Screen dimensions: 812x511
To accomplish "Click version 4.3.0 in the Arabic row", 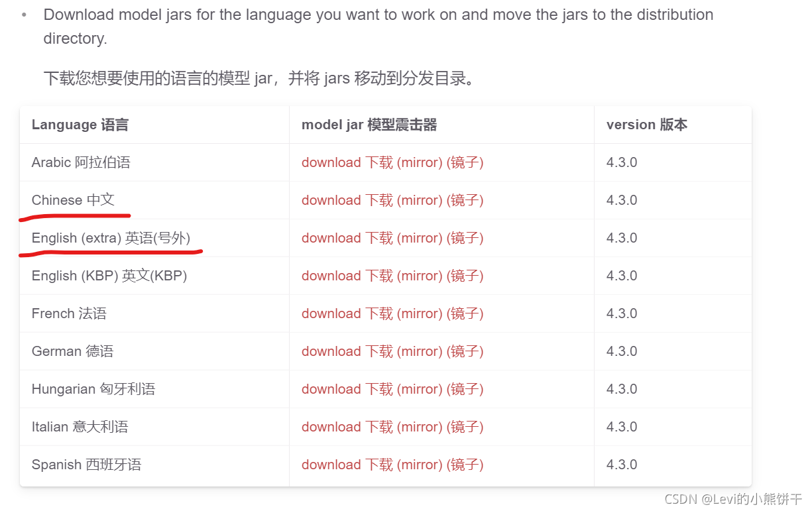I will (x=622, y=162).
